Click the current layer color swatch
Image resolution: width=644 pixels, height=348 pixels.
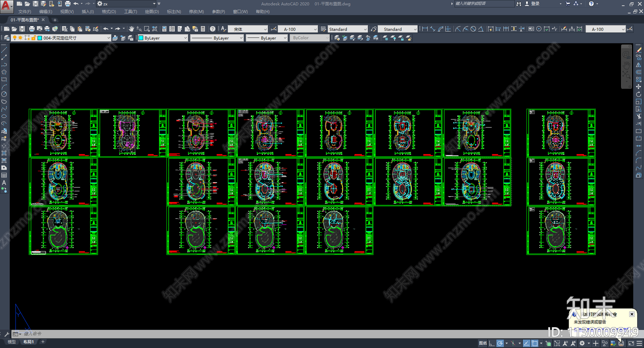40,38
